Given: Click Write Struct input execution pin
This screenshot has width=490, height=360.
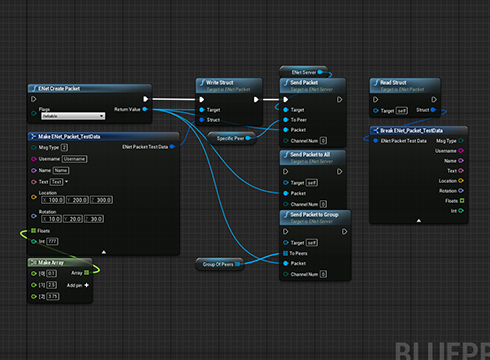Looking at the screenshot, I should click(202, 99).
